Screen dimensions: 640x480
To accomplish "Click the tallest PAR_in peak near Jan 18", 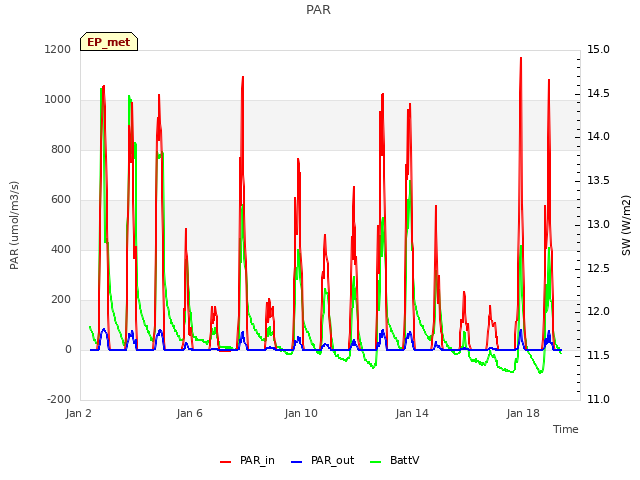I will [x=521, y=58].
